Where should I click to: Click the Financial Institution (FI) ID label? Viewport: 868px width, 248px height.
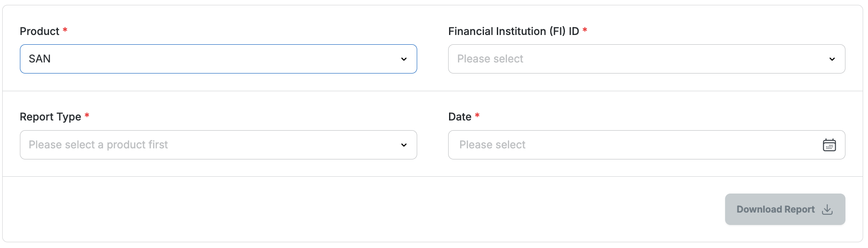[513, 31]
